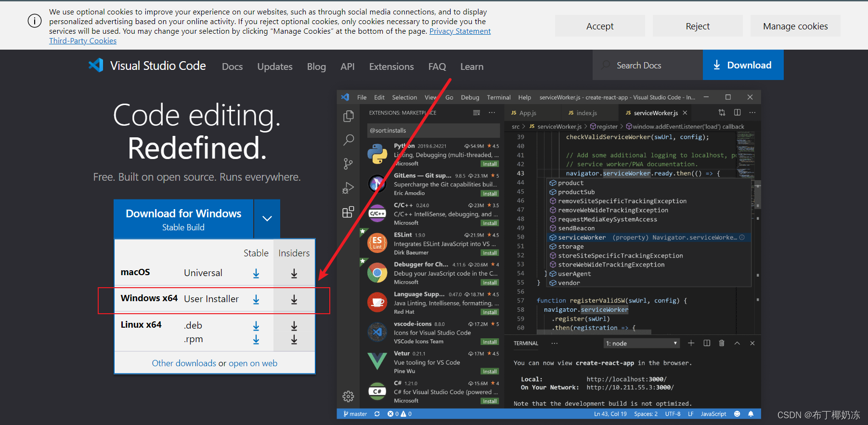Screen dimensions: 868x425
Task: Open the extensions filter list icon
Action: pos(477,113)
